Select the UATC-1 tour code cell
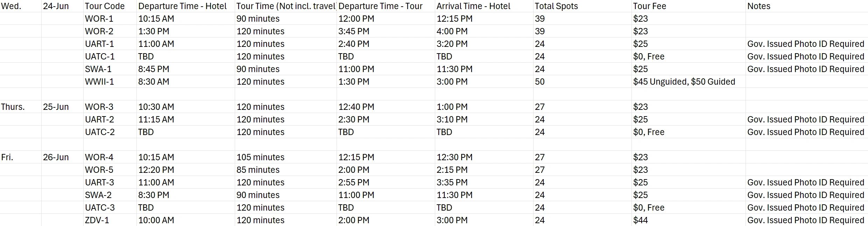The height and width of the screenshot is (226, 868). 100,57
